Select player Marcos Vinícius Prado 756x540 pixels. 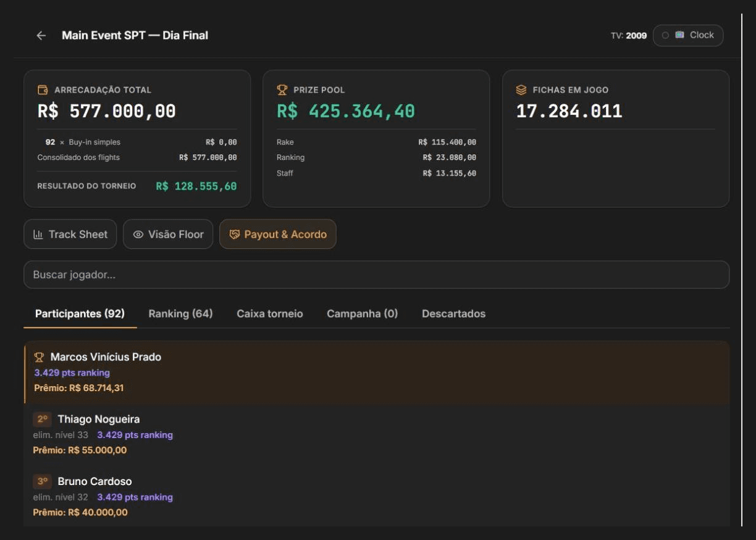pyautogui.click(x=106, y=357)
